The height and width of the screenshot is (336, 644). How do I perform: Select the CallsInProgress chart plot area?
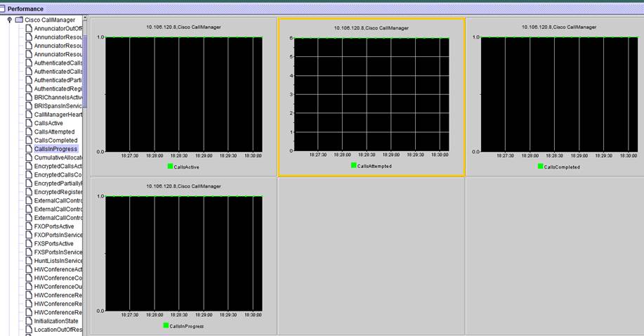[x=184, y=253]
